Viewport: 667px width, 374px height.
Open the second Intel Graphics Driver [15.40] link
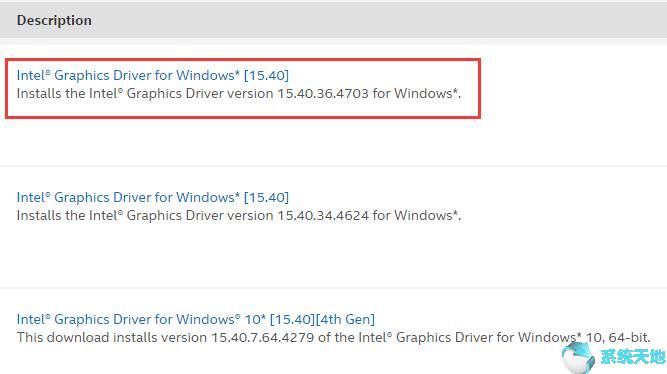(x=153, y=197)
